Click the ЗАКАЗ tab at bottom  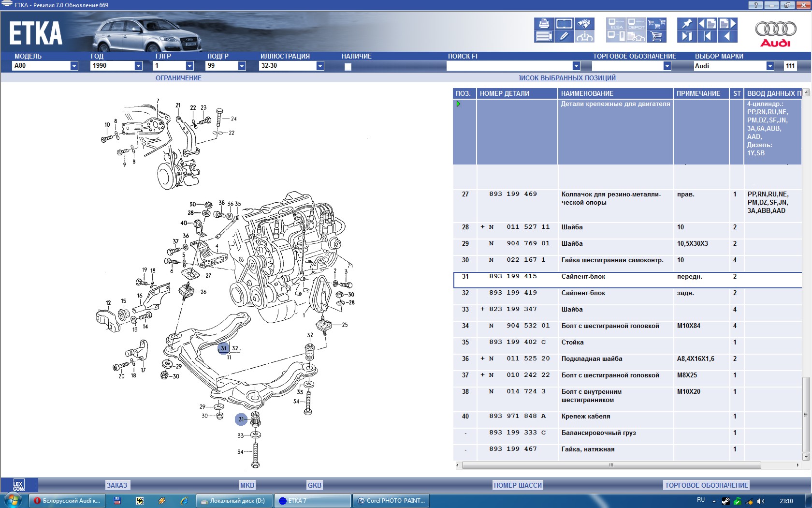click(x=116, y=485)
